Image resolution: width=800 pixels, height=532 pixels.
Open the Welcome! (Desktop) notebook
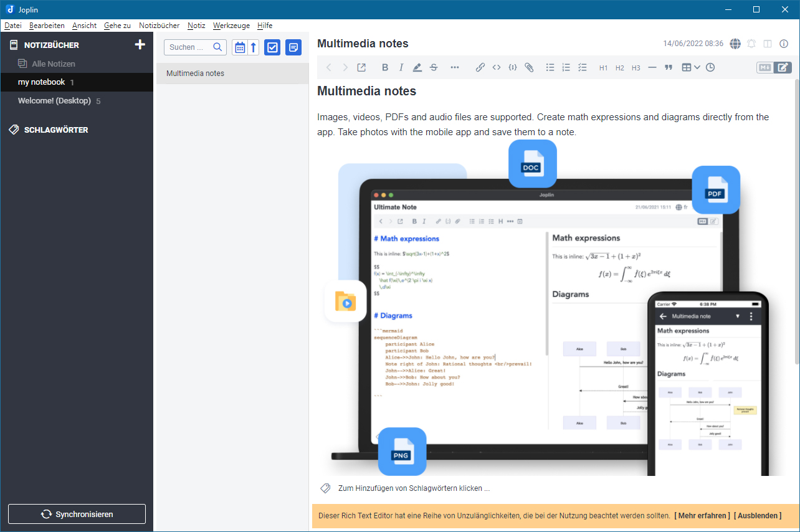tap(77, 101)
